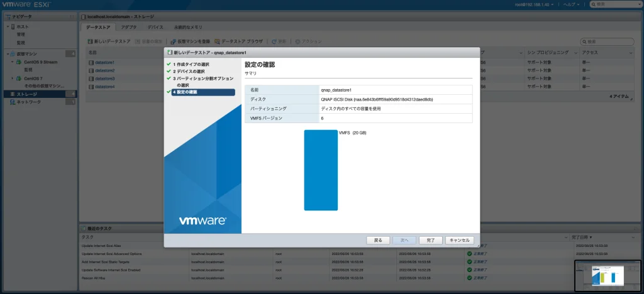The height and width of the screenshot is (294, 644).
Task: Click the datastore list 検索 filter field
Action: 607,42
